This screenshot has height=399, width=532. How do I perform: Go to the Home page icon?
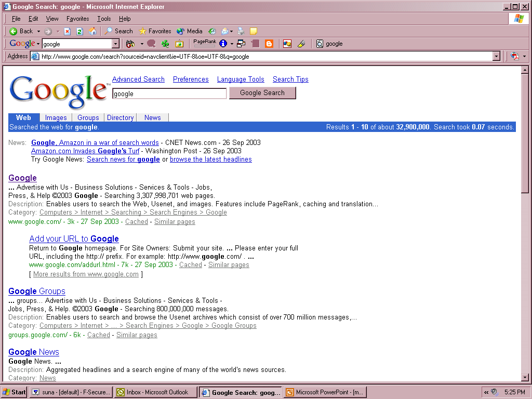pyautogui.click(x=92, y=31)
